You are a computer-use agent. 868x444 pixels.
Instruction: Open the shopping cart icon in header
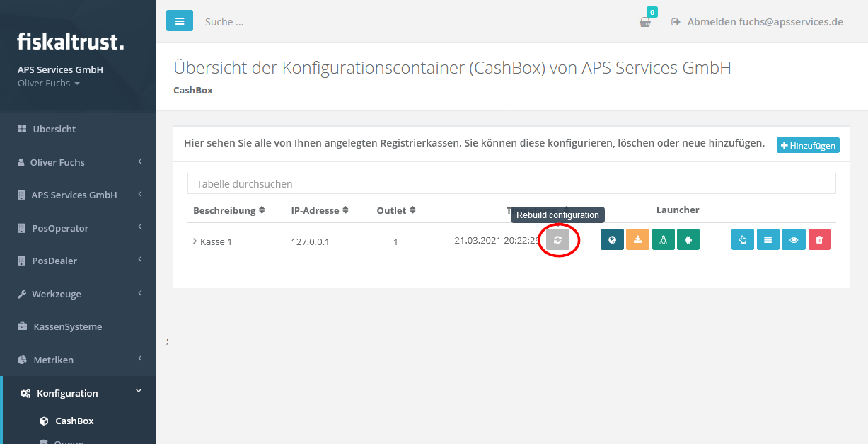pyautogui.click(x=645, y=22)
